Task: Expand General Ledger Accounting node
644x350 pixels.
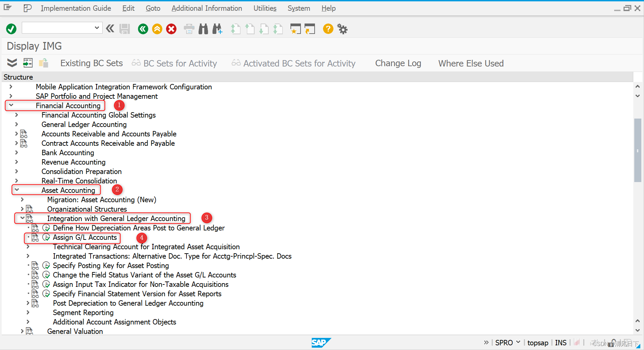Action: point(16,124)
